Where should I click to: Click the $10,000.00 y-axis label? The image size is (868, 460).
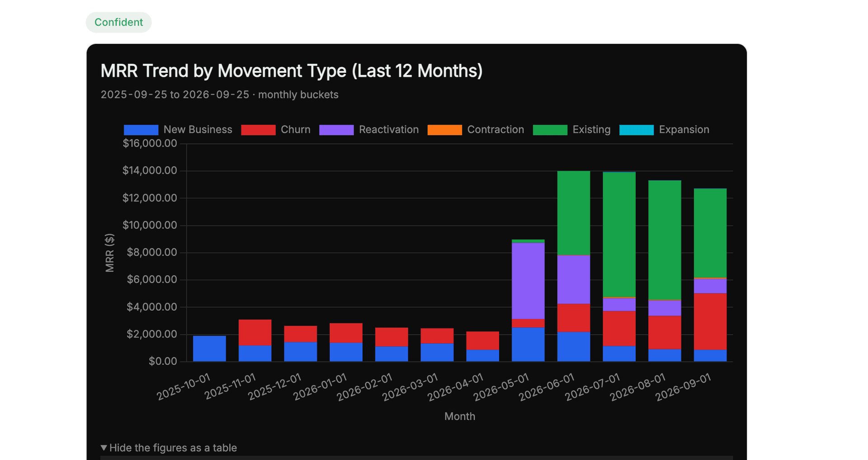click(150, 225)
